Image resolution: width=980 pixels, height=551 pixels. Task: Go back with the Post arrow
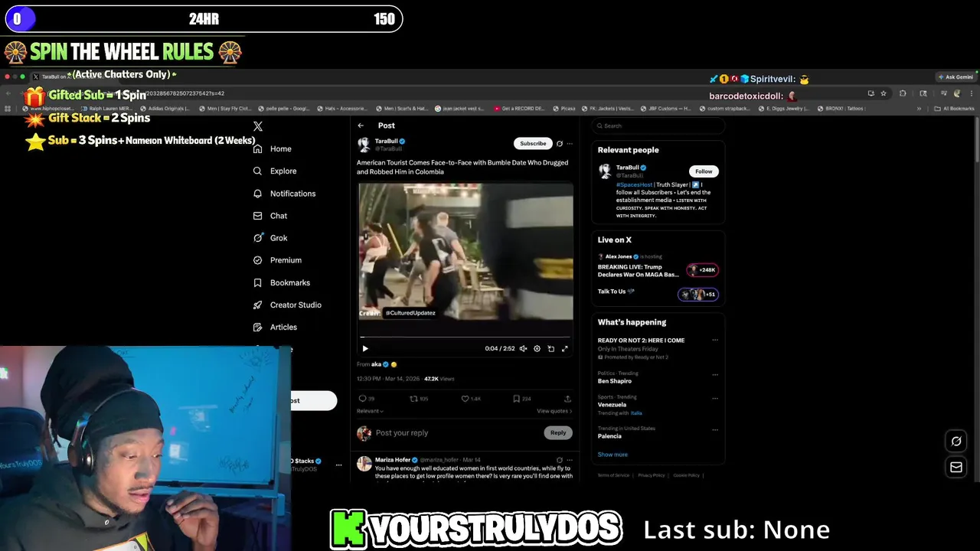coord(361,126)
